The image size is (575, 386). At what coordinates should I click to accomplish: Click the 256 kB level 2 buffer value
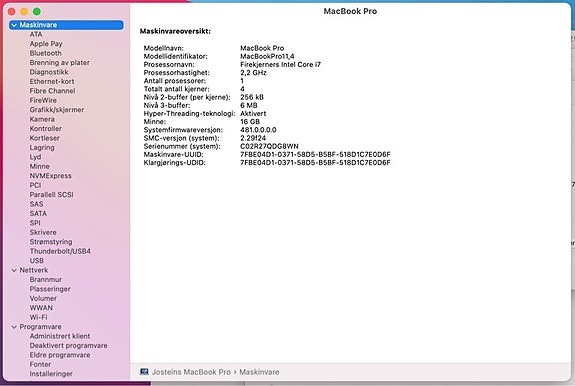pos(252,97)
